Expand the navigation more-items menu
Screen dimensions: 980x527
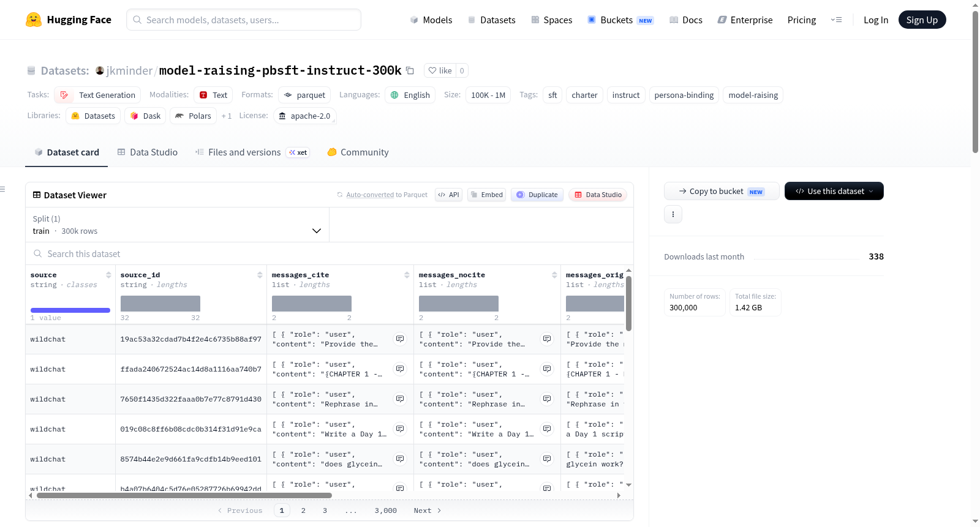[x=836, y=20]
